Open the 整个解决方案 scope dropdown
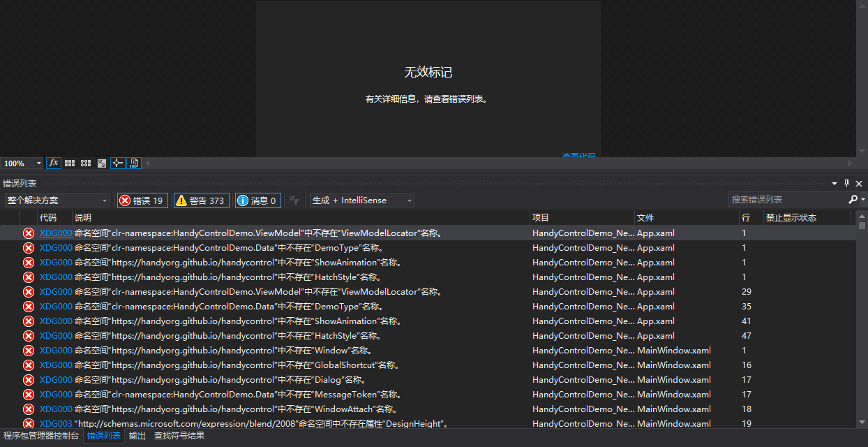 57,200
